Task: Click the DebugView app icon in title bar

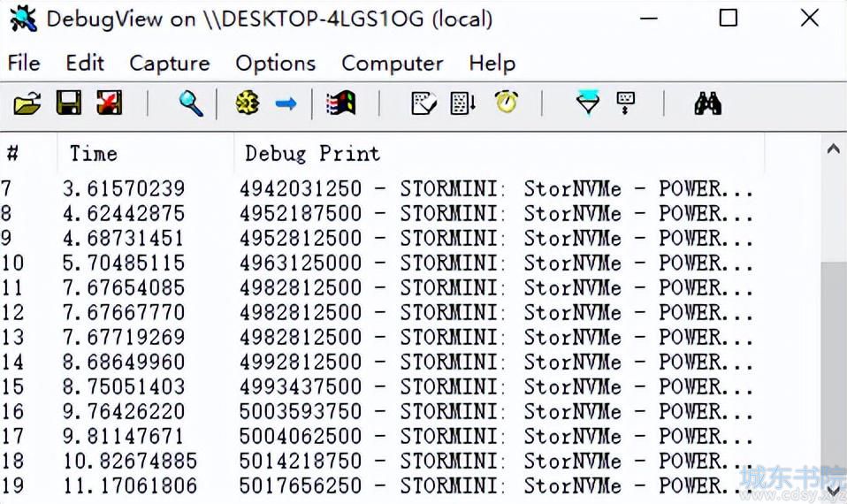Action: point(23,19)
